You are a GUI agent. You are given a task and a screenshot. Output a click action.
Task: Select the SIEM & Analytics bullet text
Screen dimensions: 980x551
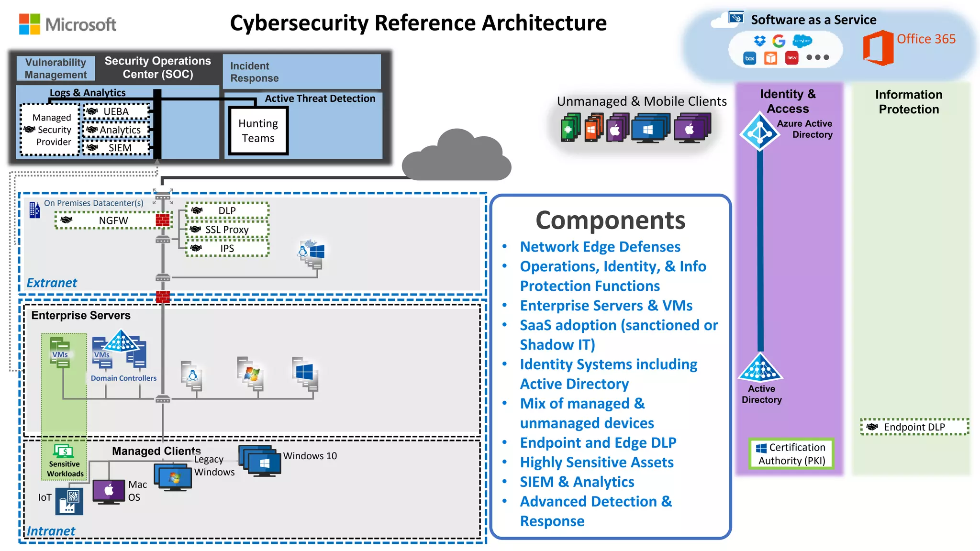pos(577,482)
